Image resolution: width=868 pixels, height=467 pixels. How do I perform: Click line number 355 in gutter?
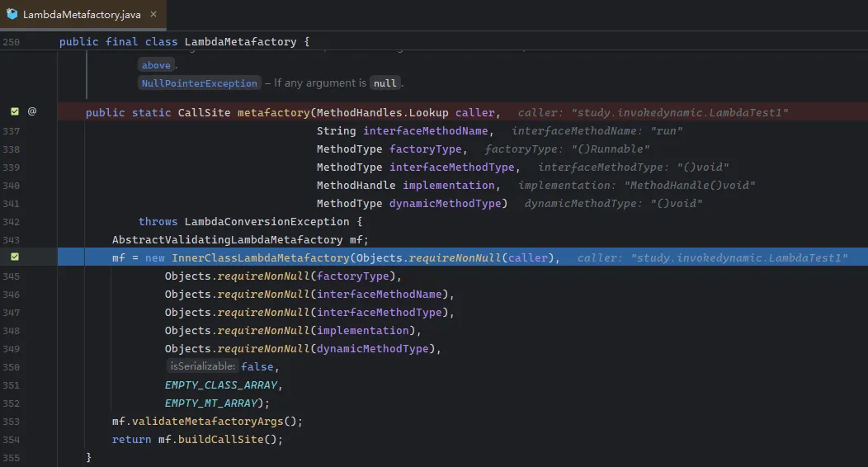[x=11, y=458]
